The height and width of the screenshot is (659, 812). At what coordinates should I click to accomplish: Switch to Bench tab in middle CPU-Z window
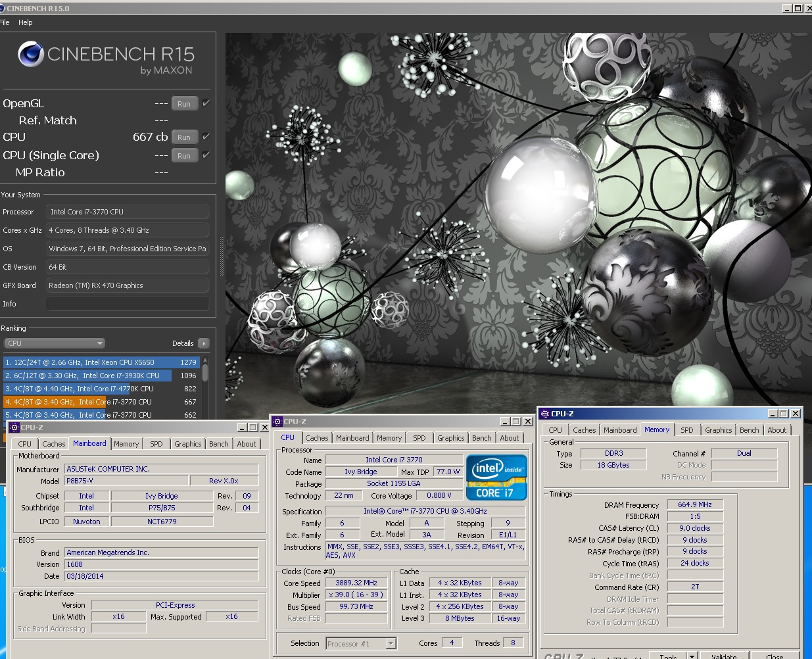click(x=481, y=438)
